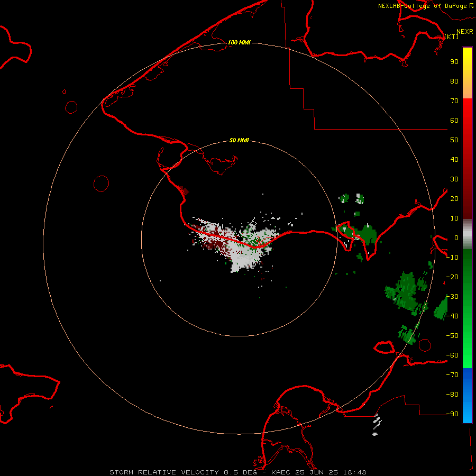Select the -20 value on velocity scale

[453, 277]
